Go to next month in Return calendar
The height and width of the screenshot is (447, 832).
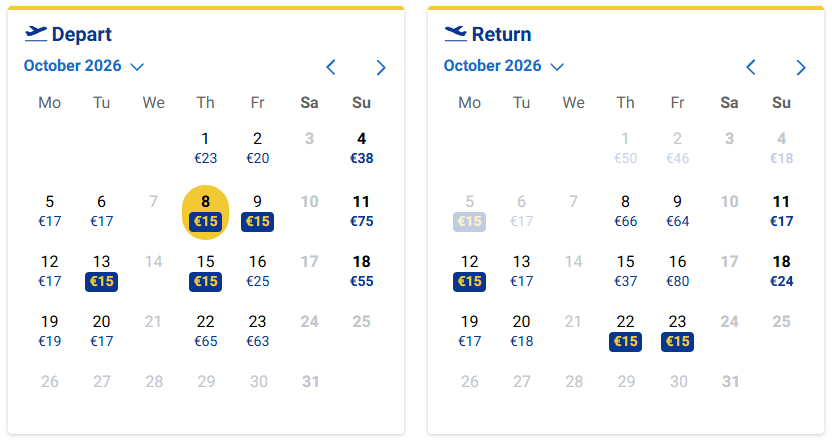click(x=801, y=67)
